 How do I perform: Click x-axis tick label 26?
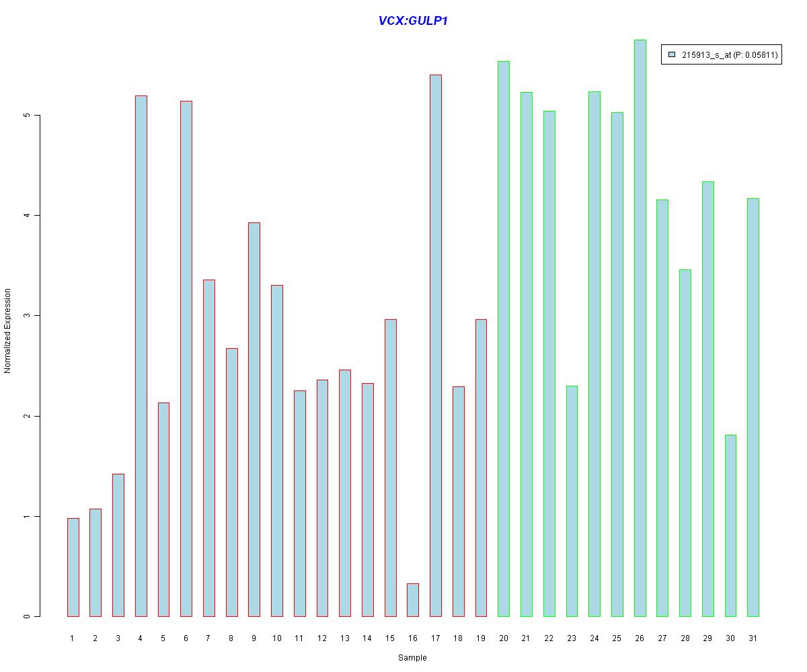640,638
